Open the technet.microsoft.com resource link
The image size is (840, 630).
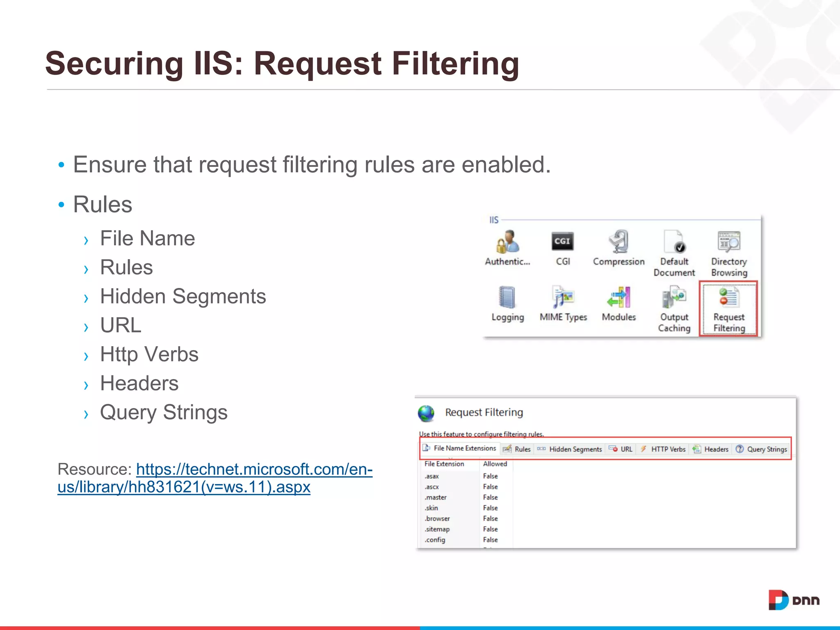(215, 478)
